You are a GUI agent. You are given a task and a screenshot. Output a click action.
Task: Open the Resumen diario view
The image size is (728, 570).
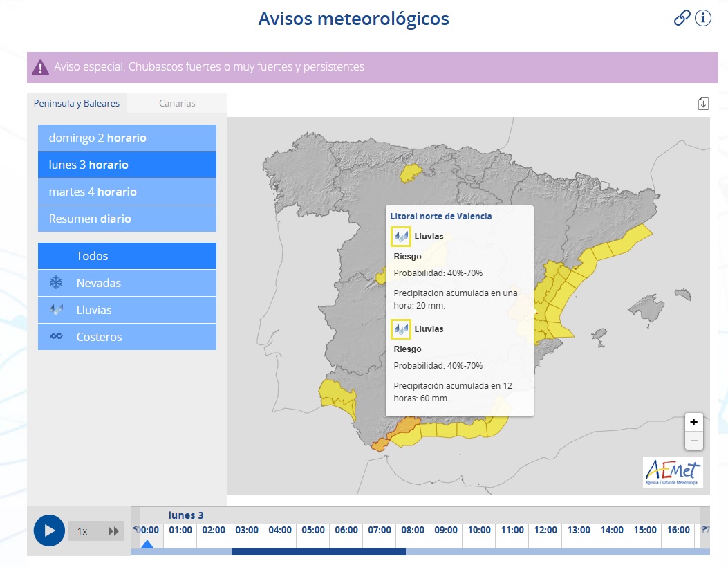127,219
